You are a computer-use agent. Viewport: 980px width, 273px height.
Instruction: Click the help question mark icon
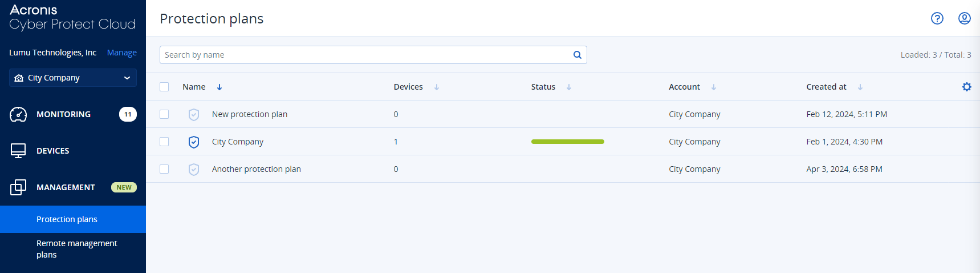tap(937, 18)
